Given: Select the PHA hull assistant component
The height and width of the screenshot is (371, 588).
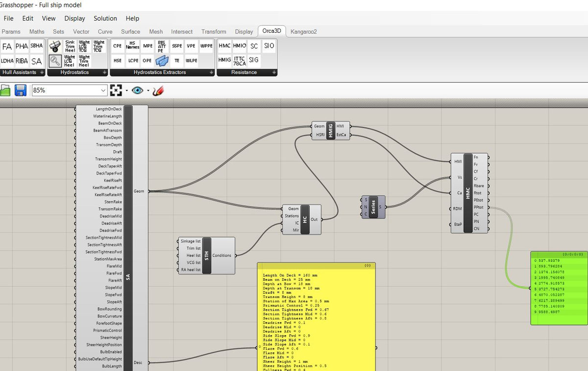Looking at the screenshot, I should 22,46.
